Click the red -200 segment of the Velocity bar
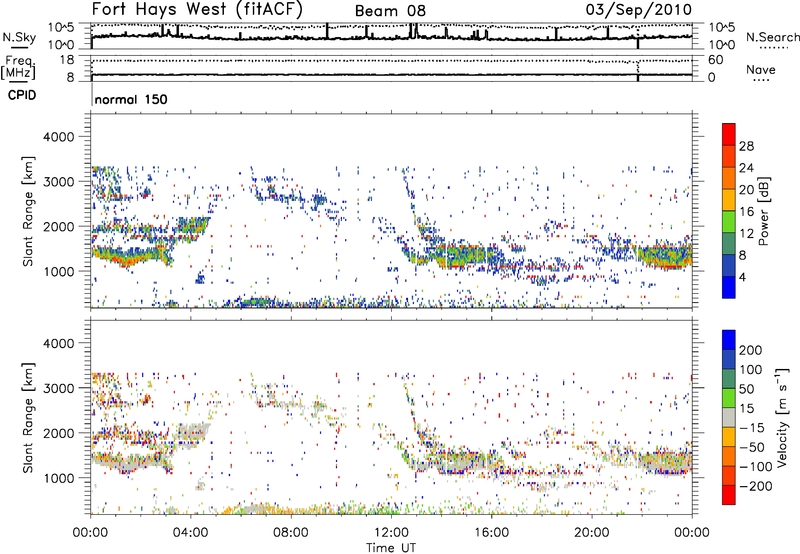This screenshot has width=800, height=554. pyautogui.click(x=729, y=495)
